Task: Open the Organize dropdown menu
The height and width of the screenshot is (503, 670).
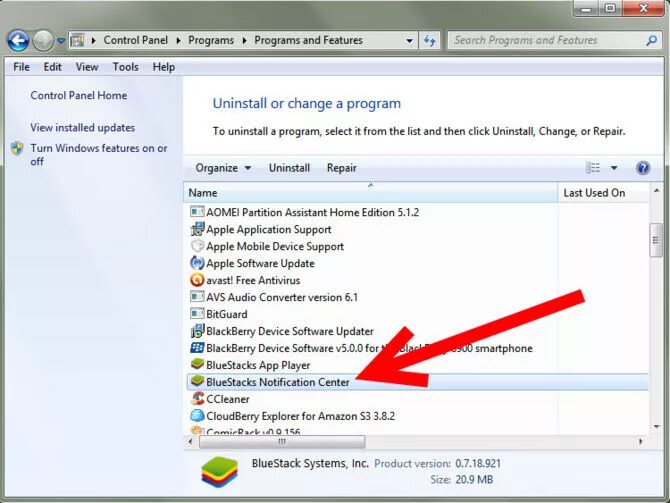Action: (223, 168)
